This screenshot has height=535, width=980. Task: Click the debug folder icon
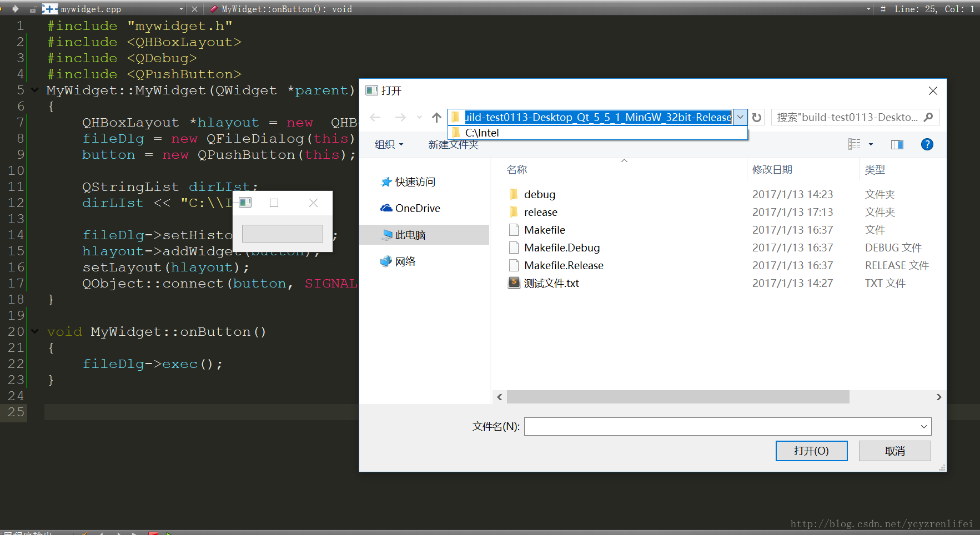(x=514, y=194)
